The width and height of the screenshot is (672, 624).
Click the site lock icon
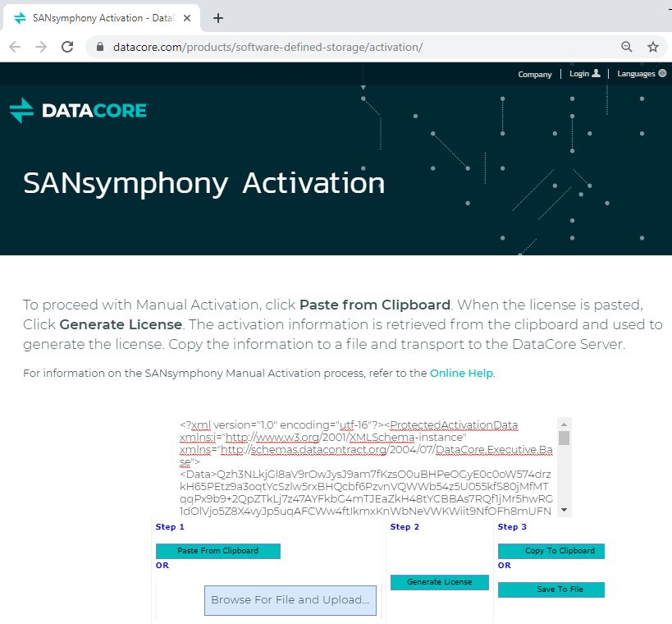pos(100,47)
